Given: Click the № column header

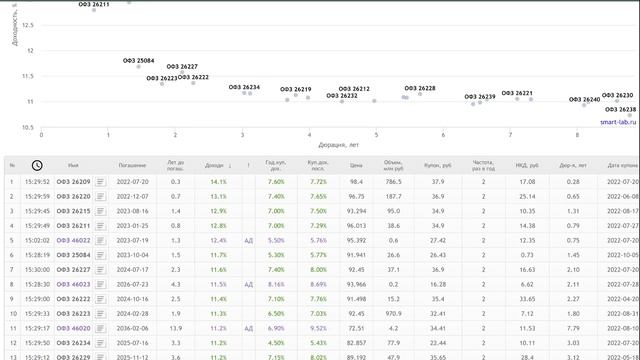Looking at the screenshot, I should (x=12, y=165).
